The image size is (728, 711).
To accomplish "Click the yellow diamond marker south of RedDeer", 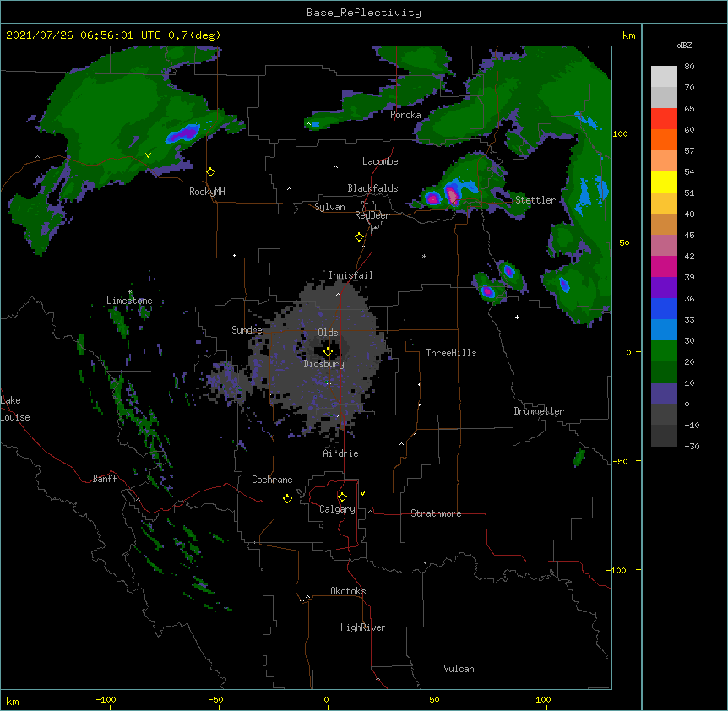I will pos(360,237).
